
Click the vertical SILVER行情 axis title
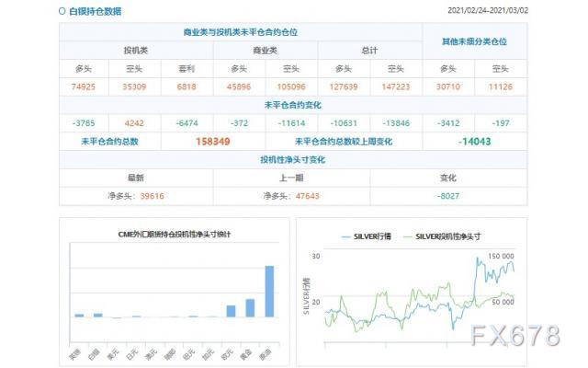[306, 296]
